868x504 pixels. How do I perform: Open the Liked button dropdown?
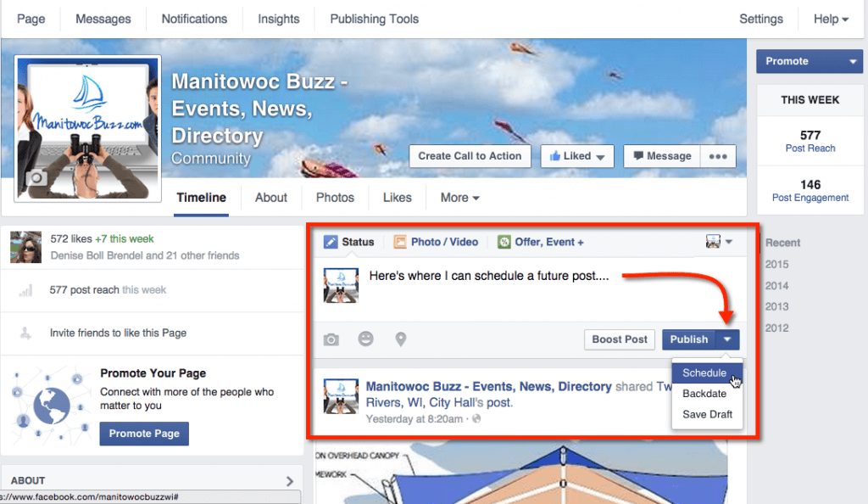(601, 157)
